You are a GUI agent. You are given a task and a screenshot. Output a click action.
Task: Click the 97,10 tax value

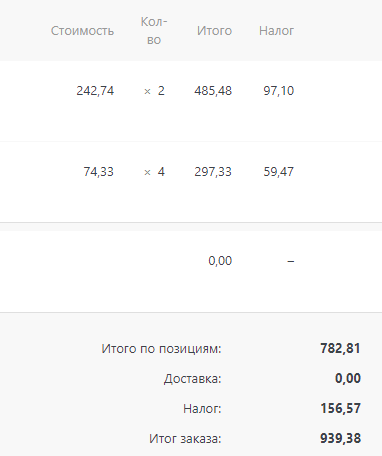click(x=279, y=91)
